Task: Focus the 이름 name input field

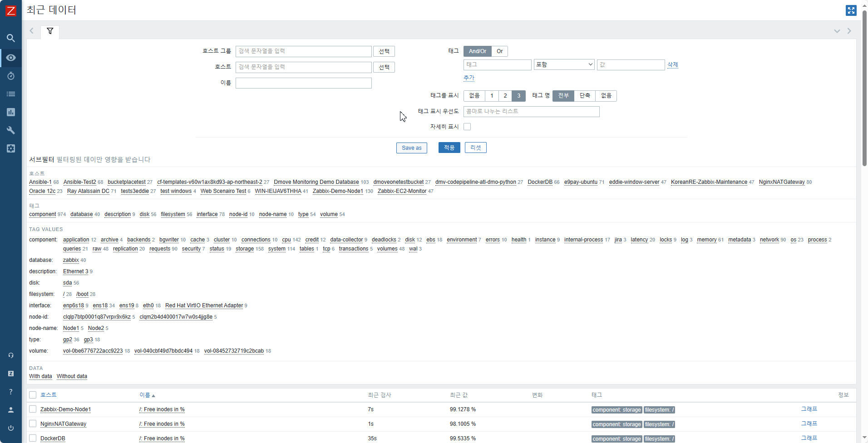Action: tap(303, 83)
